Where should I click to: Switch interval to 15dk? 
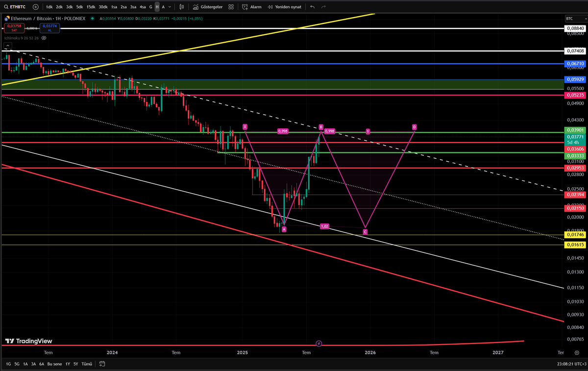(91, 7)
